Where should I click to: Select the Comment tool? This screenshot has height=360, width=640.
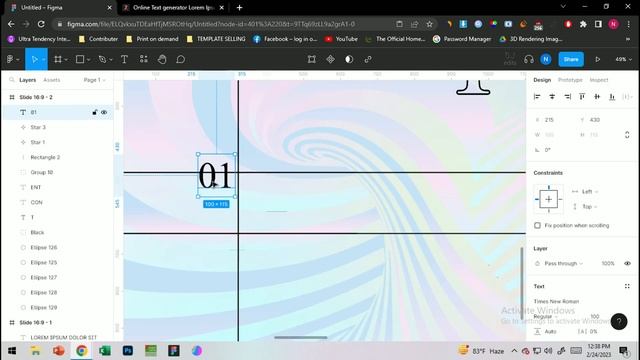pyautogui.click(x=180, y=60)
